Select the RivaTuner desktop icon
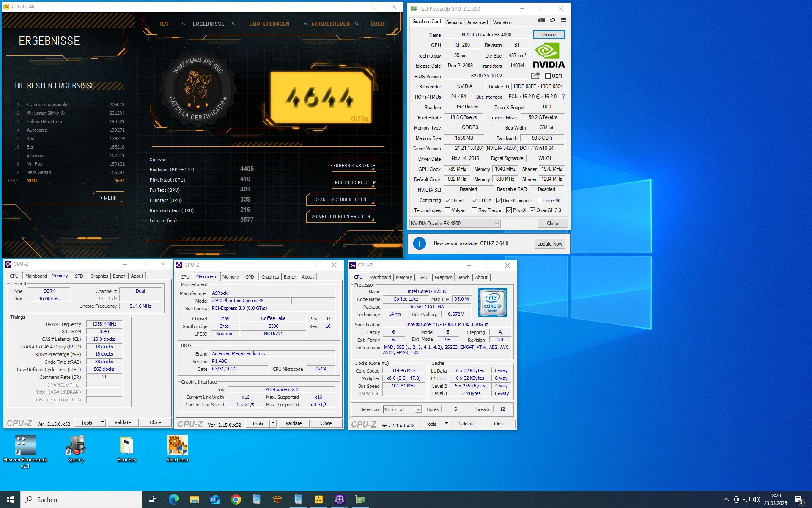The width and height of the screenshot is (812, 508). (178, 449)
